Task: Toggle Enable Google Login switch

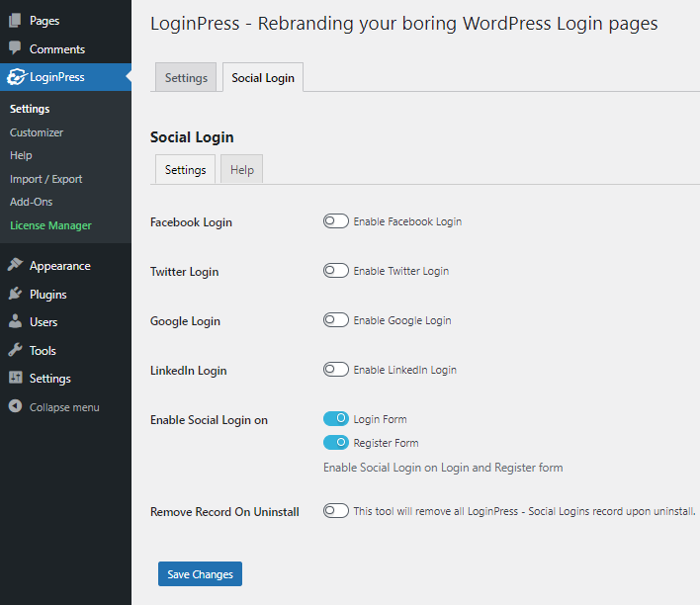Action: (336, 320)
